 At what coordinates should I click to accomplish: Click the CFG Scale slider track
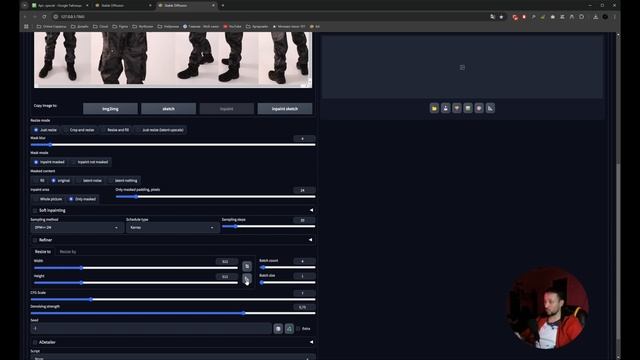pos(173,300)
